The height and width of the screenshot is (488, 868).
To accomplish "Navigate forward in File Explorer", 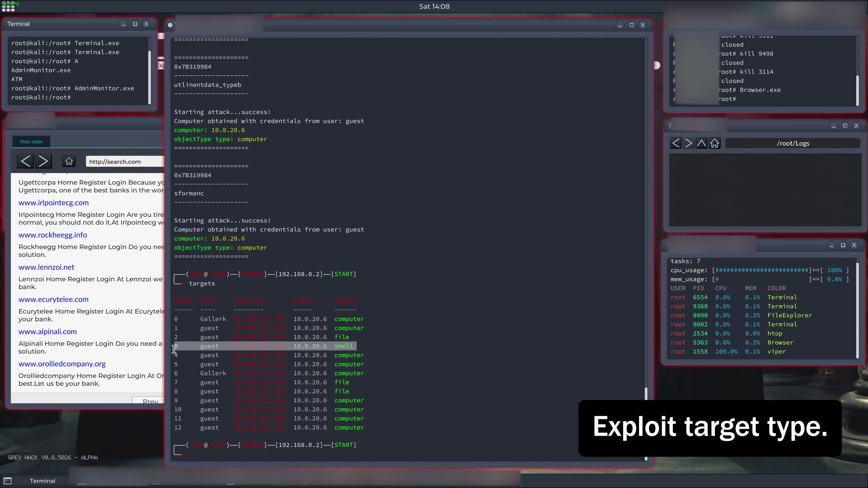I will click(689, 143).
